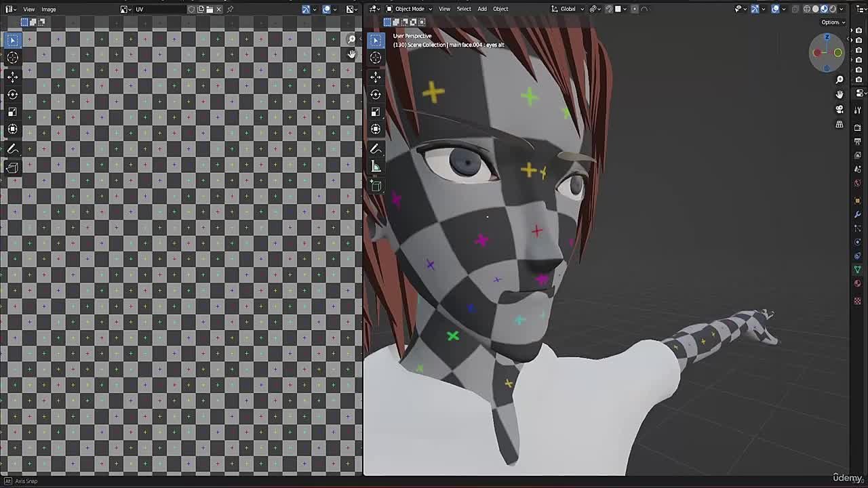Switch viewport shading to Rendered mode
868x488 pixels.
point(833,9)
